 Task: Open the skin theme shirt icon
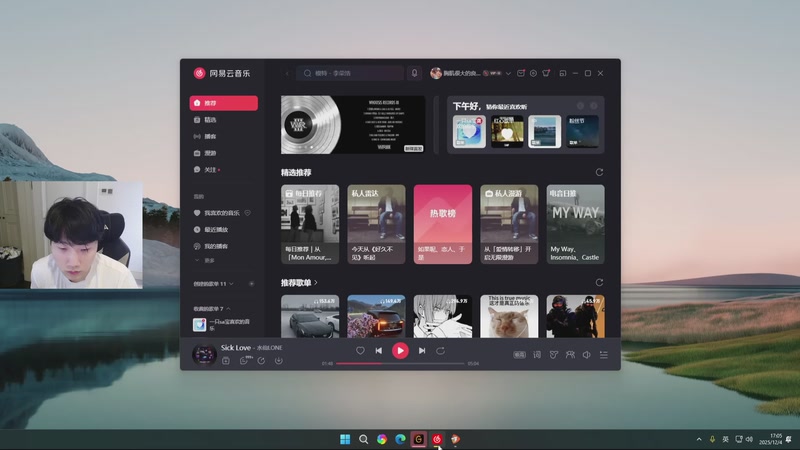point(546,73)
